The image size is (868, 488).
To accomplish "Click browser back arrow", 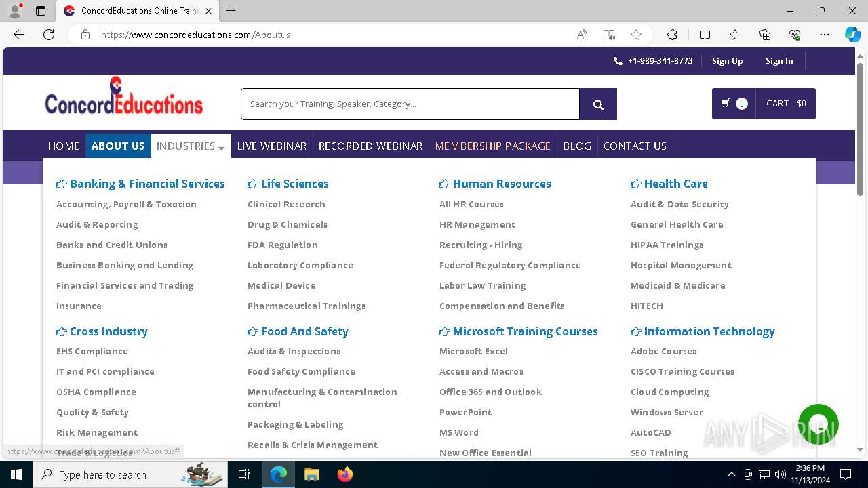I will (x=19, y=35).
